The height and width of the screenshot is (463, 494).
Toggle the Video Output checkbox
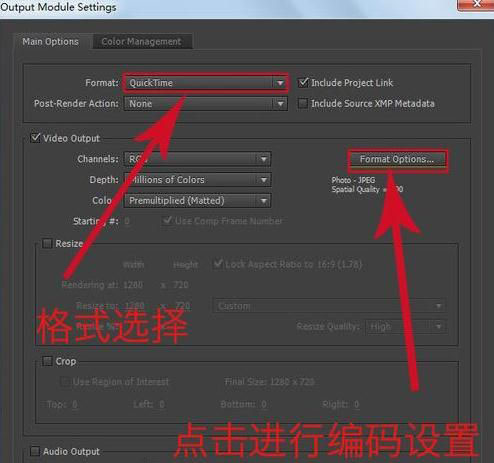pyautogui.click(x=35, y=138)
